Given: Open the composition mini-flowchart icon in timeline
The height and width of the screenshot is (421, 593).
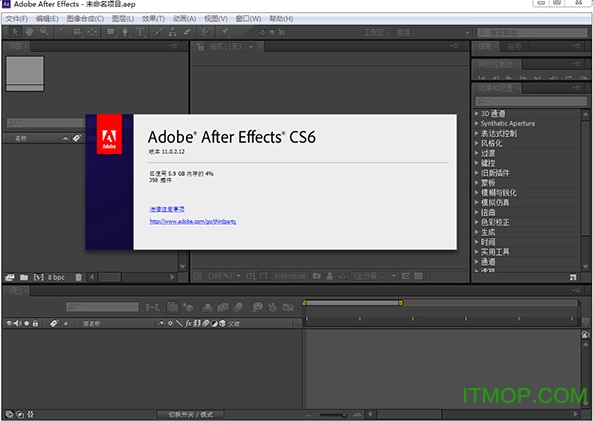Looking at the screenshot, I should click(x=152, y=307).
